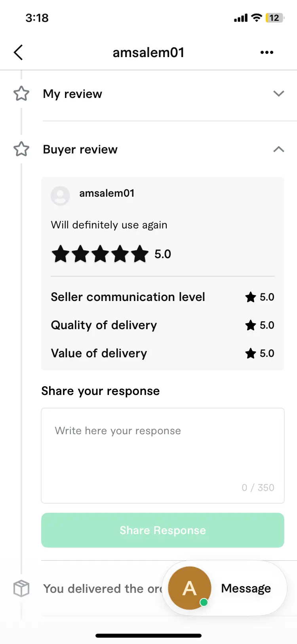Screen dimensions: 297x644
Task: Focus the Write here your response field
Action: (163, 456)
